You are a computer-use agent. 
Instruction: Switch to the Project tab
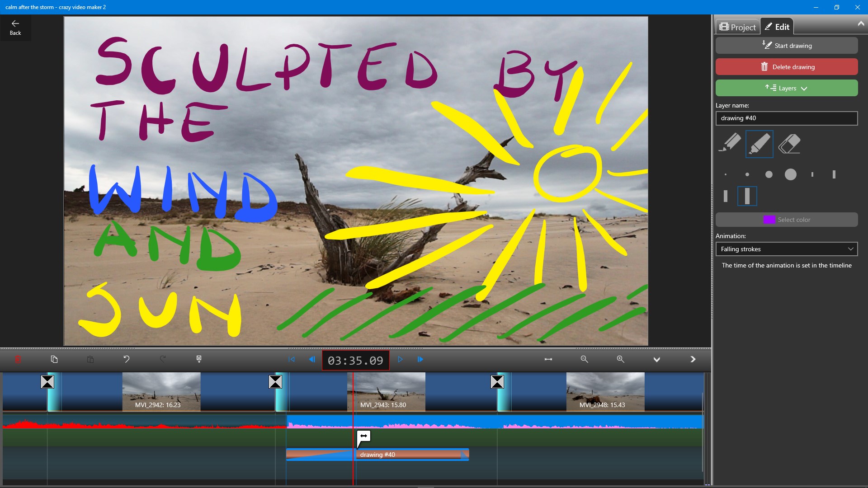pos(738,27)
